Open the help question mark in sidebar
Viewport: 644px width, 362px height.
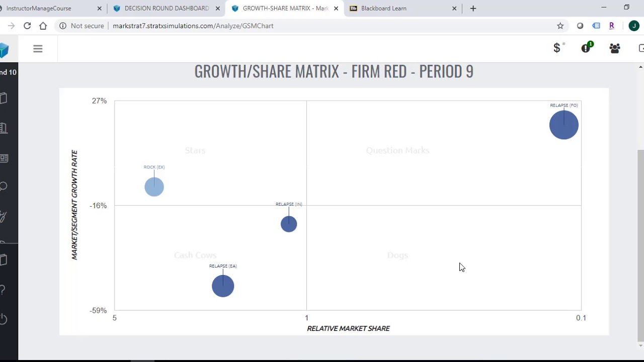pyautogui.click(x=3, y=290)
